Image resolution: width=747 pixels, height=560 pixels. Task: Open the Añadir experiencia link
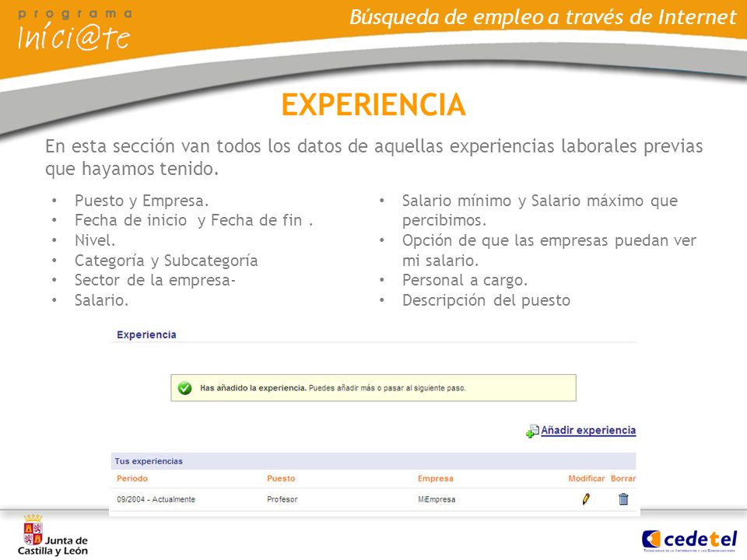point(588,430)
